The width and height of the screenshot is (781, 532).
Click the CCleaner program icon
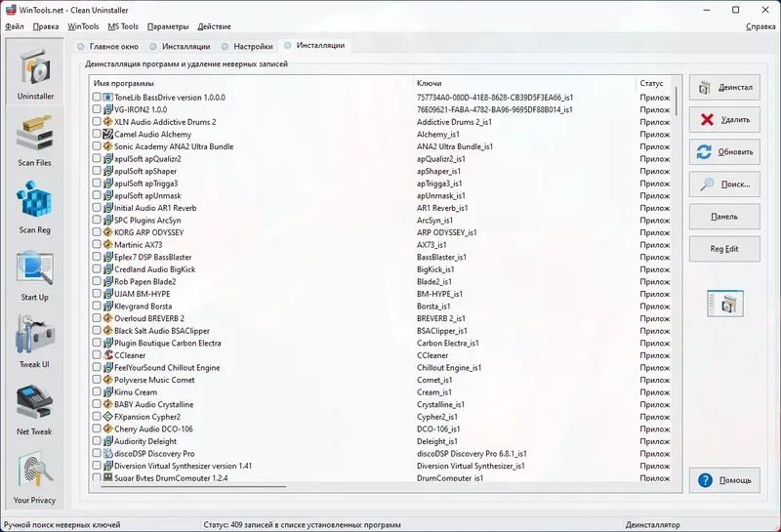pos(107,355)
